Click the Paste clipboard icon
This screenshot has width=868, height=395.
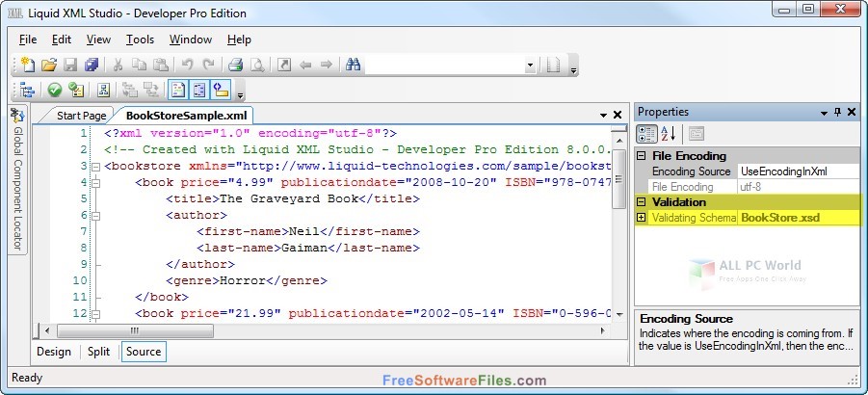(x=161, y=65)
